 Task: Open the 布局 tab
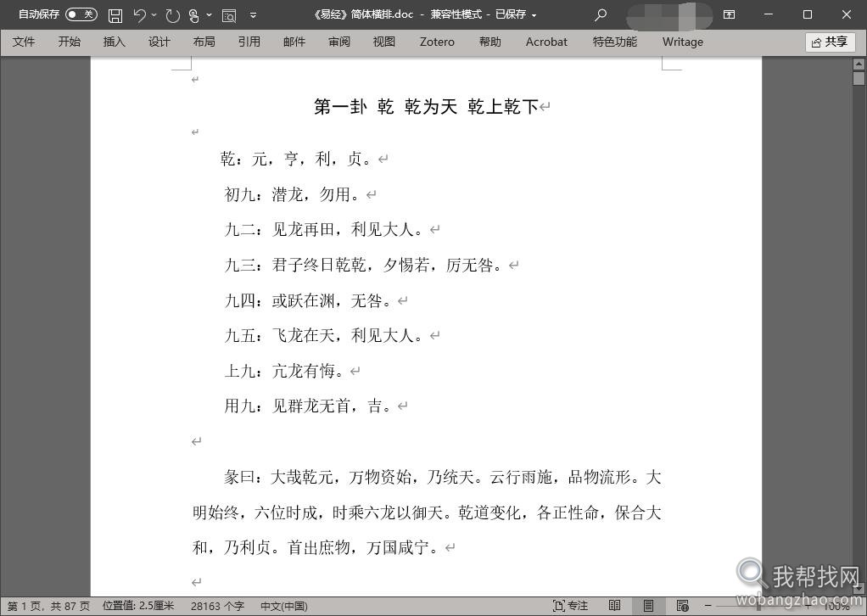[x=204, y=42]
